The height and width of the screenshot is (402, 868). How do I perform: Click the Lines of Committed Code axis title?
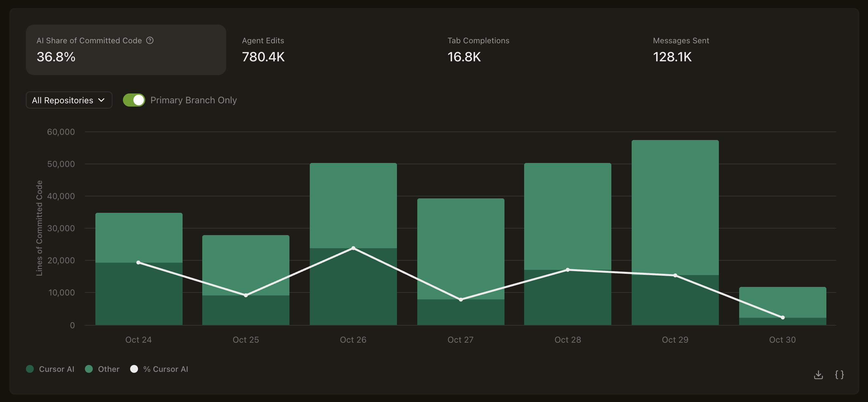point(39,228)
